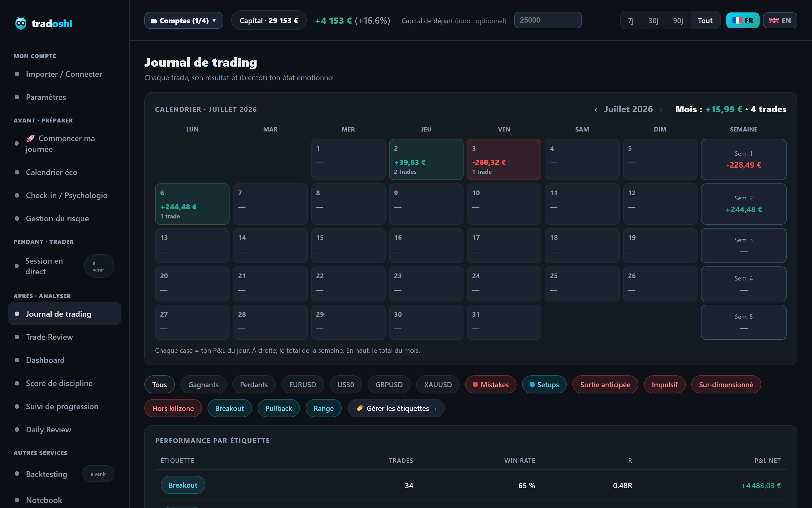Toggle the Gagnants filter chip

tap(203, 384)
